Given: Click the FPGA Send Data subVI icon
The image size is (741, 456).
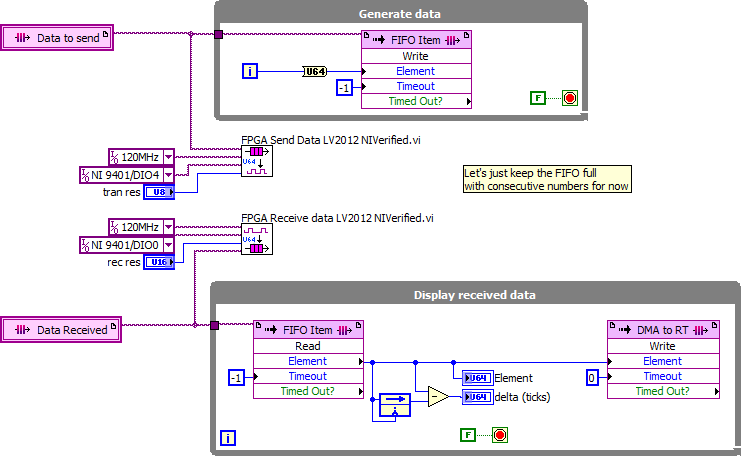Looking at the screenshot, I should click(x=255, y=161).
